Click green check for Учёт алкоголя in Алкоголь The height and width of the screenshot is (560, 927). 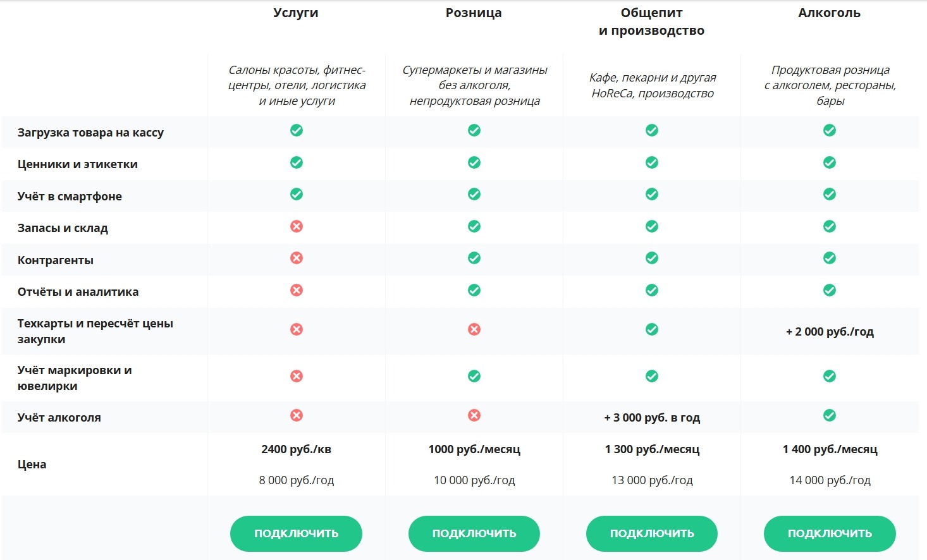point(830,415)
